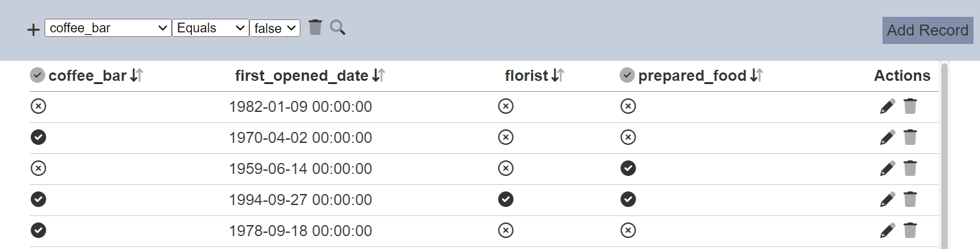Edit the 1978-09-18 record with pencil
This screenshot has height=249, width=980.
tap(888, 230)
